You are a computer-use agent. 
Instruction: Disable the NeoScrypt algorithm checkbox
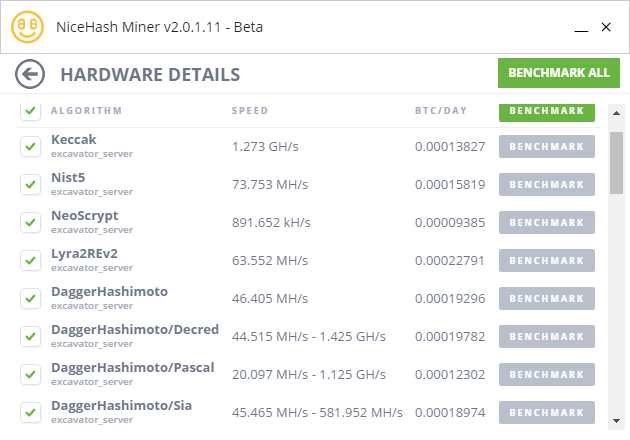coord(30,223)
